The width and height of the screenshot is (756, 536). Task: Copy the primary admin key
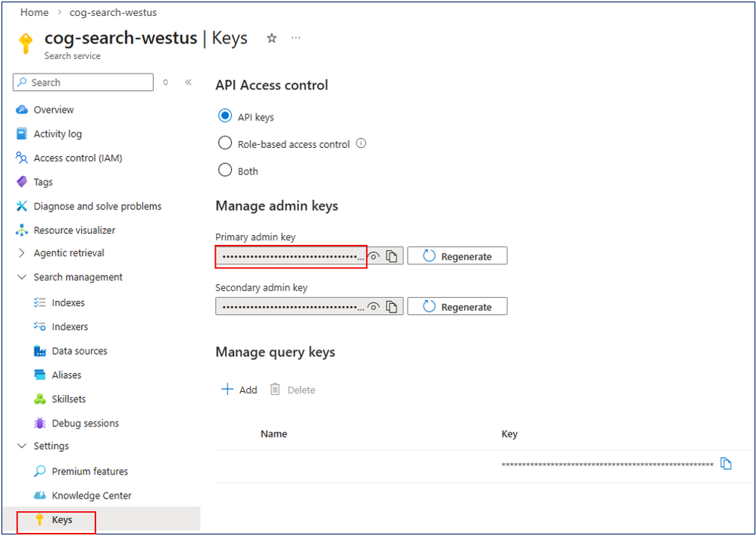pyautogui.click(x=392, y=256)
